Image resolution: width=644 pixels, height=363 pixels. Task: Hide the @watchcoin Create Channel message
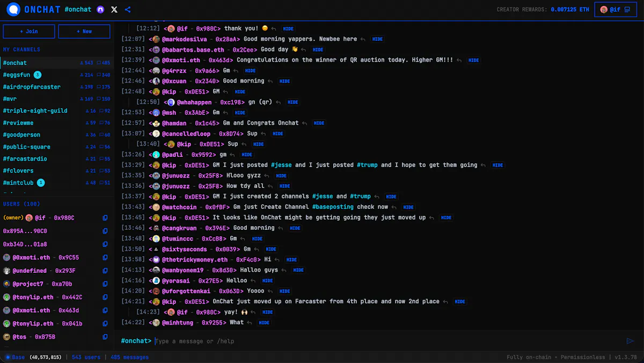tap(408, 207)
